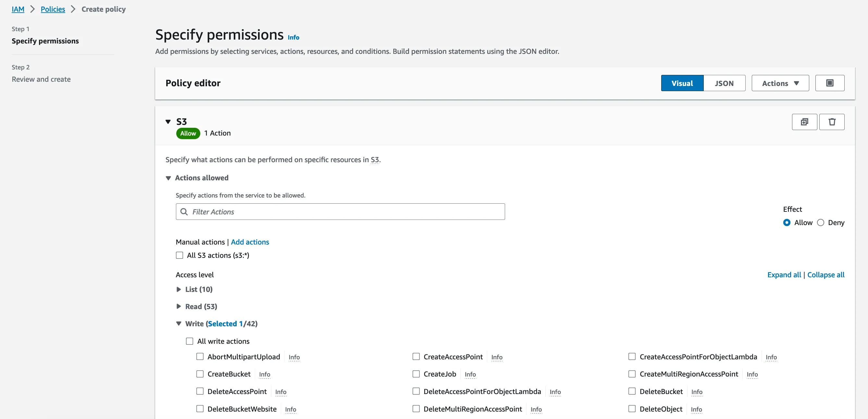Enable AbortMultipartUpload action
The width and height of the screenshot is (868, 419).
point(200,357)
